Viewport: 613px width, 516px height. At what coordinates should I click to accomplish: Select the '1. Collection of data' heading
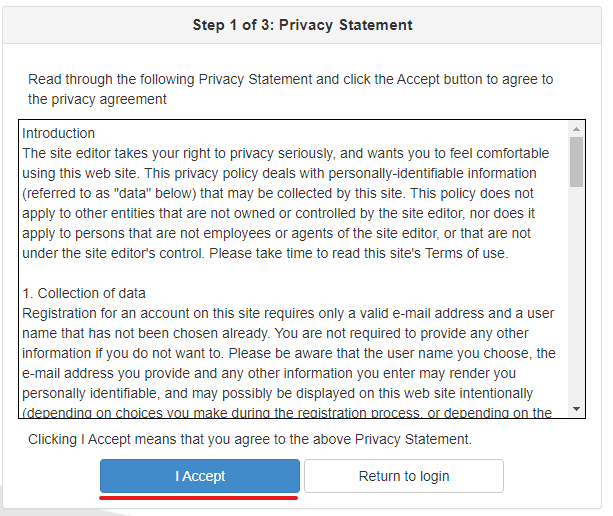(84, 293)
